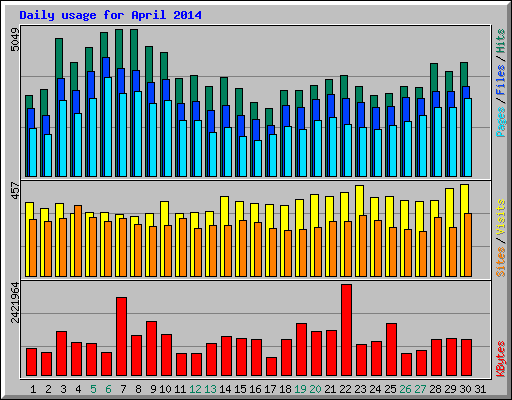Click day label 24 on the x-axis

coord(375,389)
